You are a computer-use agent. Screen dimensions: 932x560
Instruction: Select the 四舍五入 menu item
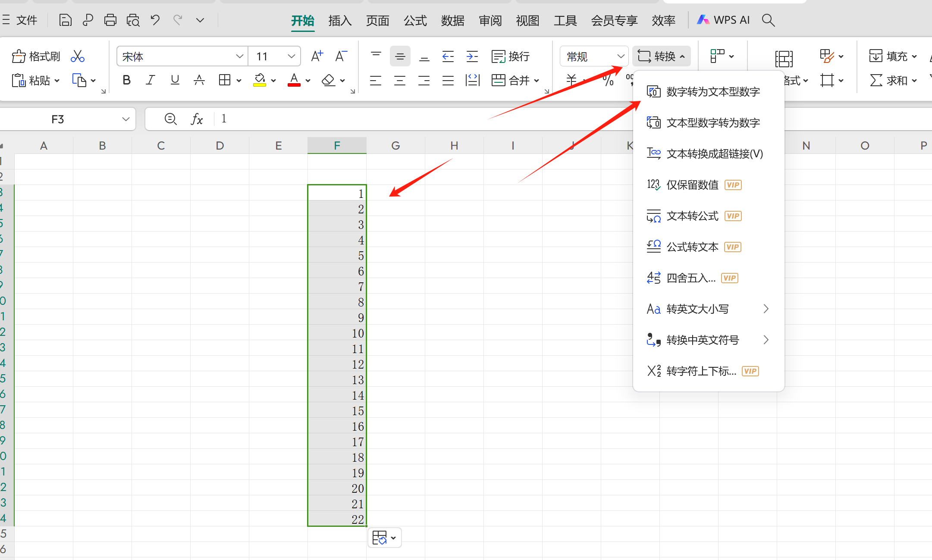pos(709,278)
